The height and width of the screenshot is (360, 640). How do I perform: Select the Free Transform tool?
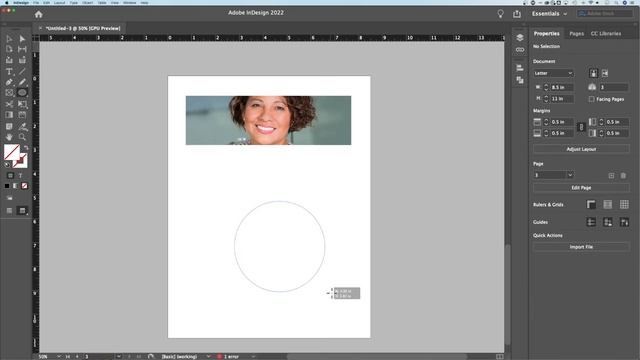pyautogui.click(x=22, y=104)
